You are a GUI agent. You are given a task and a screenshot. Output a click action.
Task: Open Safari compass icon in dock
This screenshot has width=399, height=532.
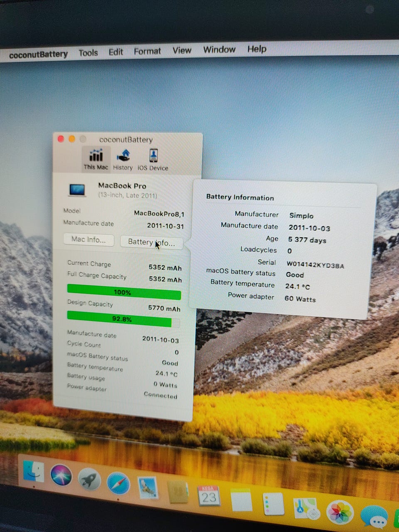point(118,484)
